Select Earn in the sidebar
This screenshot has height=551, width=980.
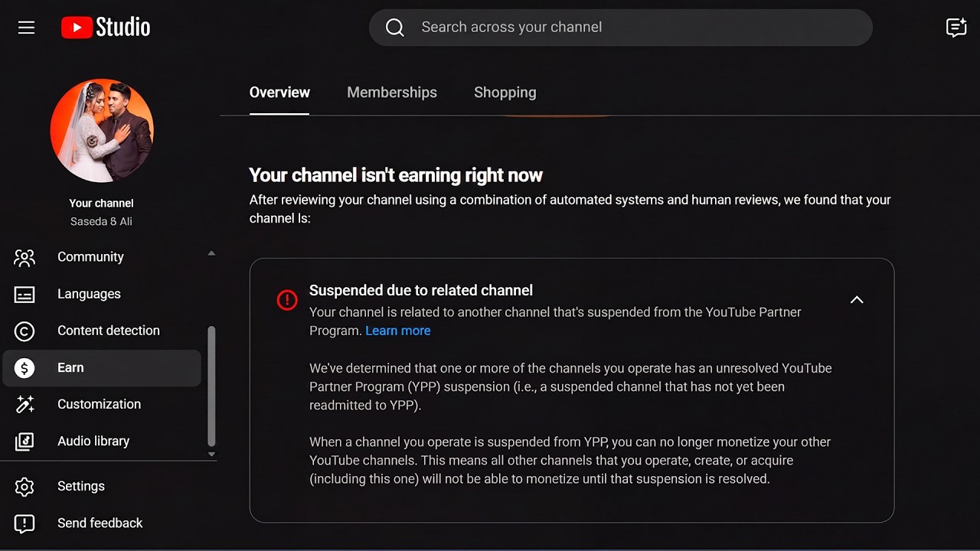pyautogui.click(x=102, y=368)
